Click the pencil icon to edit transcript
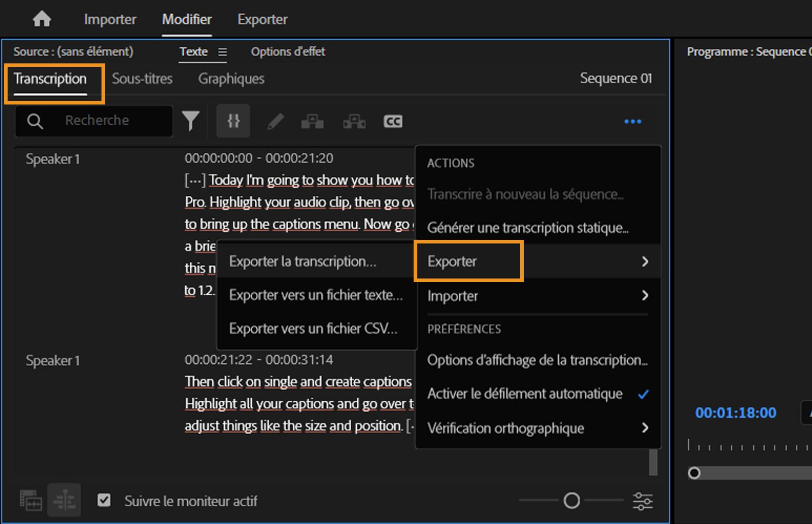The height and width of the screenshot is (524, 812). 275,121
